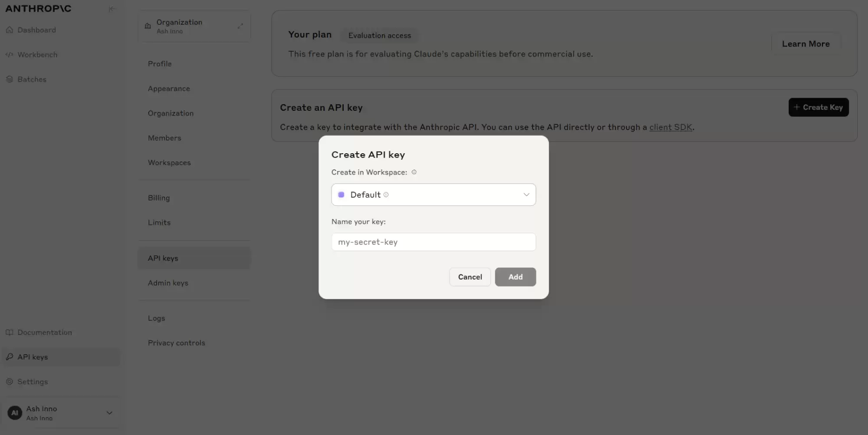Click the purple Default workspace color swatch
The width and height of the screenshot is (868, 435).
pyautogui.click(x=341, y=195)
